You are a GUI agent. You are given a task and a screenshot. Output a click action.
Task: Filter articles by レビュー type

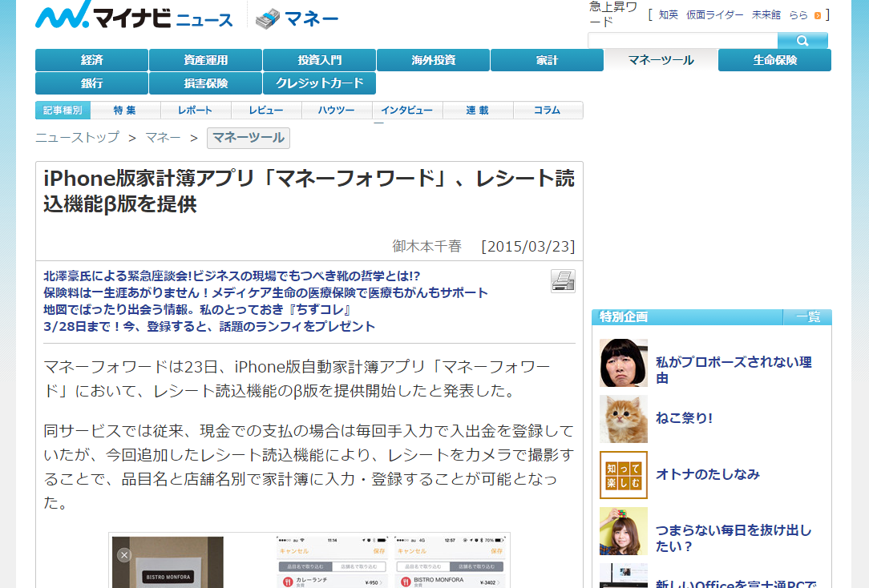(266, 111)
